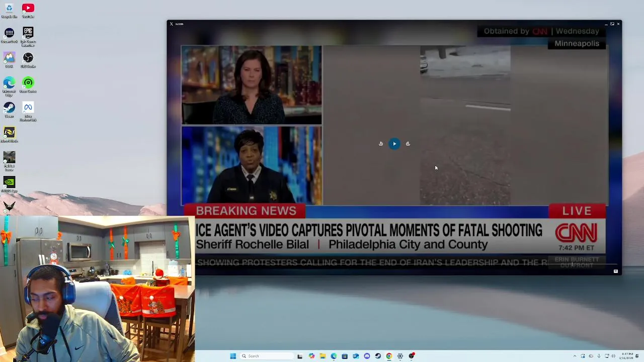
Task: Skip backward using the rewind icon
Action: [381, 144]
